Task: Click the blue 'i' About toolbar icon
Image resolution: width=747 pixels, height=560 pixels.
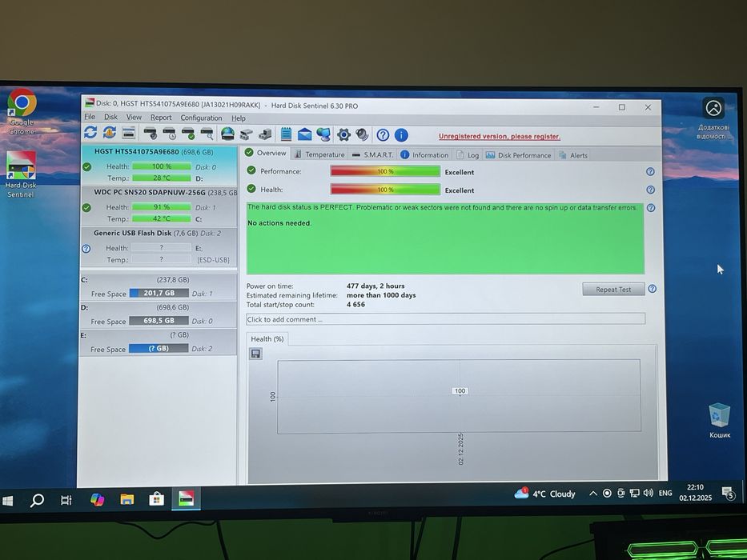Action: pyautogui.click(x=401, y=135)
